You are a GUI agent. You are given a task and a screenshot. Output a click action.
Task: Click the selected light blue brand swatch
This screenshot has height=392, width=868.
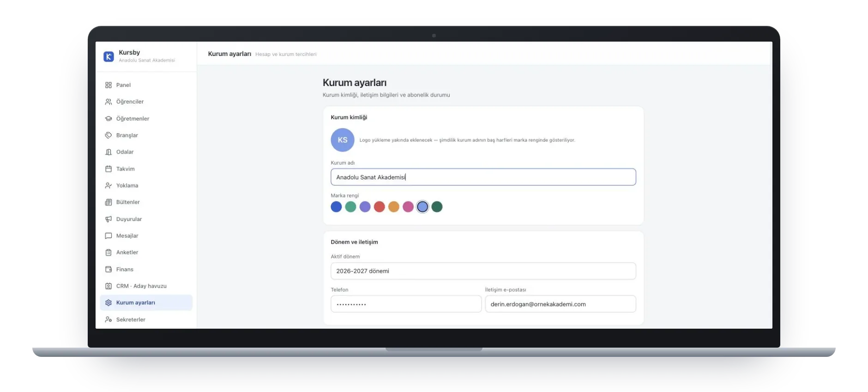[422, 207]
